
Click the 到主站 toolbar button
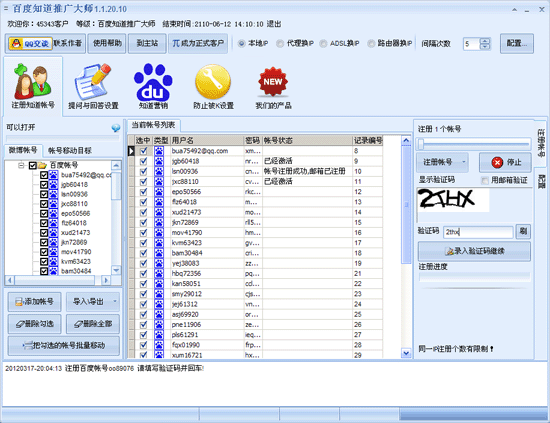click(x=147, y=43)
